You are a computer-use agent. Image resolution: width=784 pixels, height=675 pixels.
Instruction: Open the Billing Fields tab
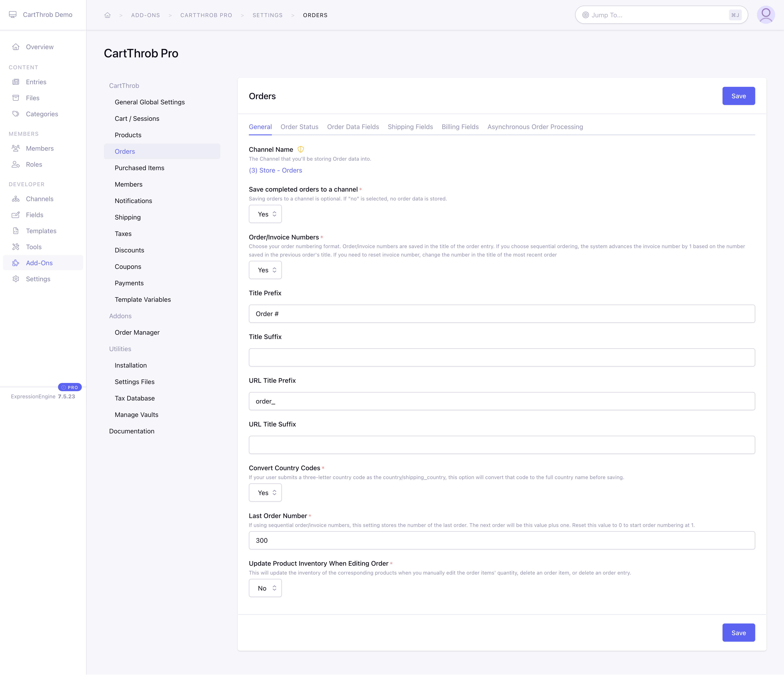coord(460,127)
